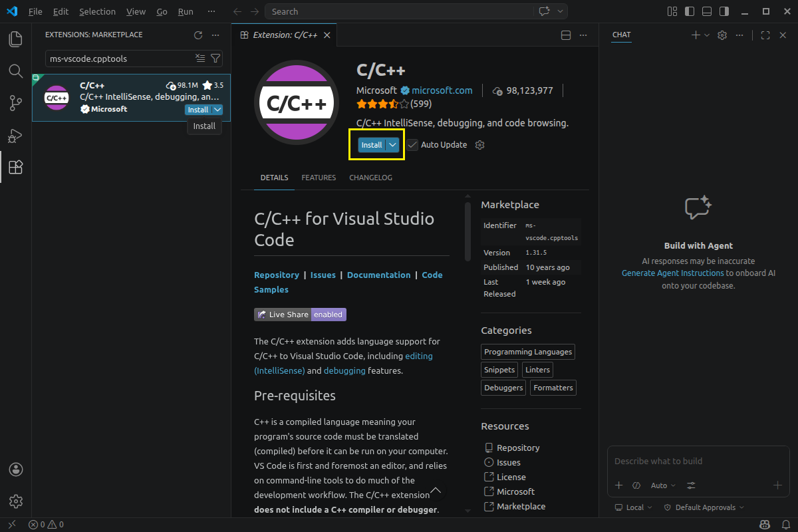798x532 pixels.
Task: Open the Documentation link
Action: click(x=378, y=275)
